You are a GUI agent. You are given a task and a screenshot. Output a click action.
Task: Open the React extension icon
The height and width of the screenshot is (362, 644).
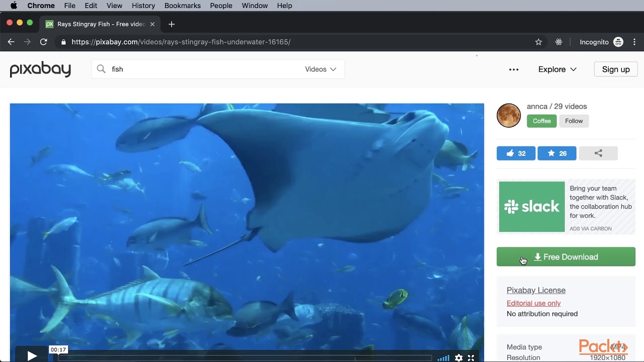coord(558,42)
